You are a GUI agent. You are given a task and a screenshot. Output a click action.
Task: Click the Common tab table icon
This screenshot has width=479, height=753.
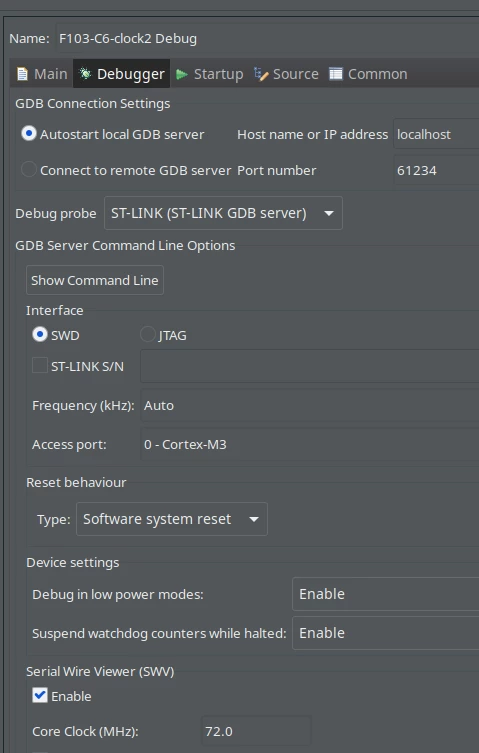click(336, 73)
